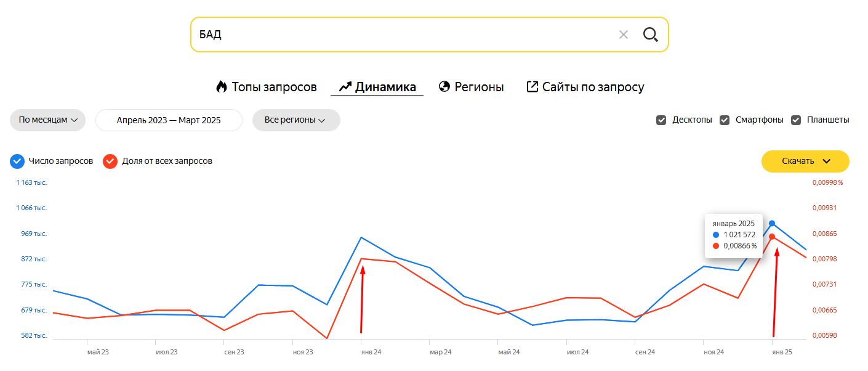Viewport: 868px width, 371px height.
Task: Click into the БАД search input field
Action: coord(400,35)
